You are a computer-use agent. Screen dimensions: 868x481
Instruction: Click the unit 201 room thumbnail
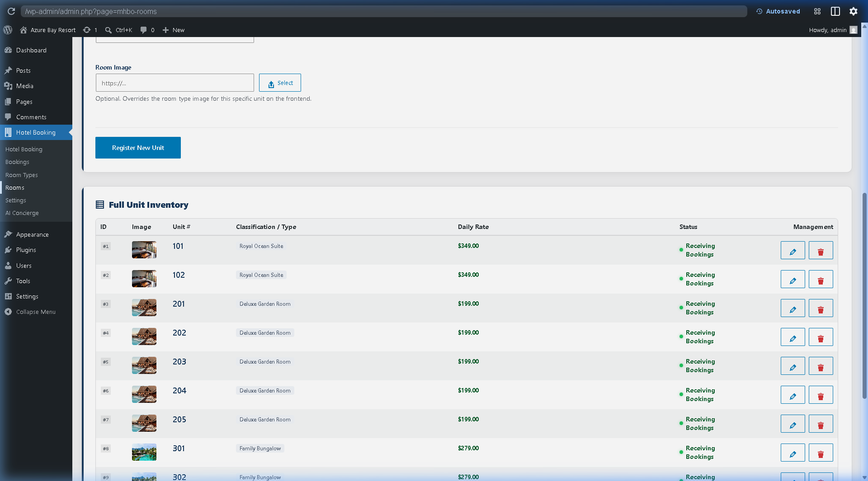[144, 308]
